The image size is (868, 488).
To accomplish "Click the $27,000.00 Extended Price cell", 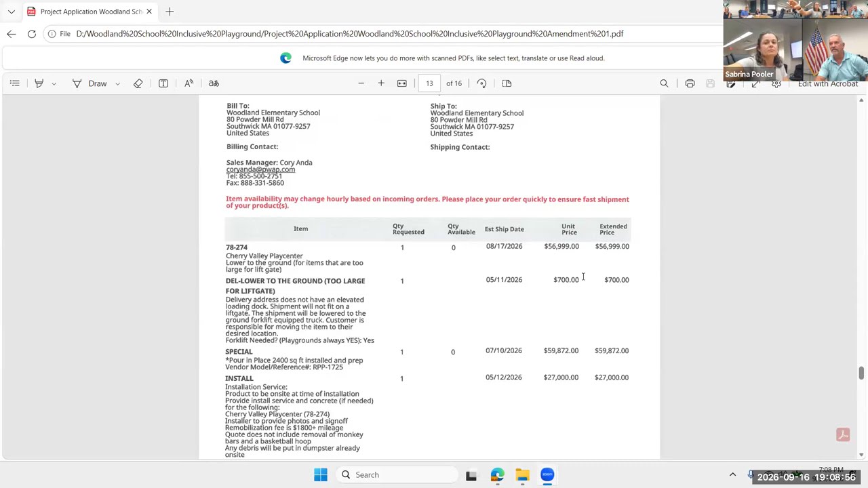I will tap(612, 378).
